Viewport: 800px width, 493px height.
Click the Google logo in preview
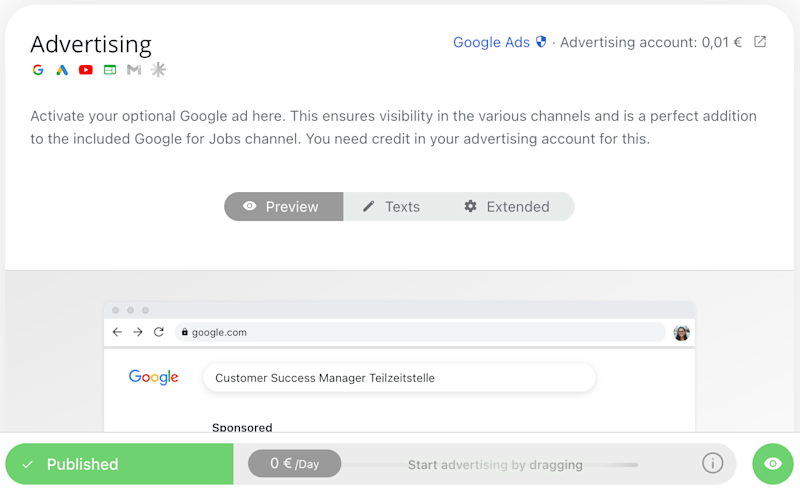pyautogui.click(x=154, y=377)
